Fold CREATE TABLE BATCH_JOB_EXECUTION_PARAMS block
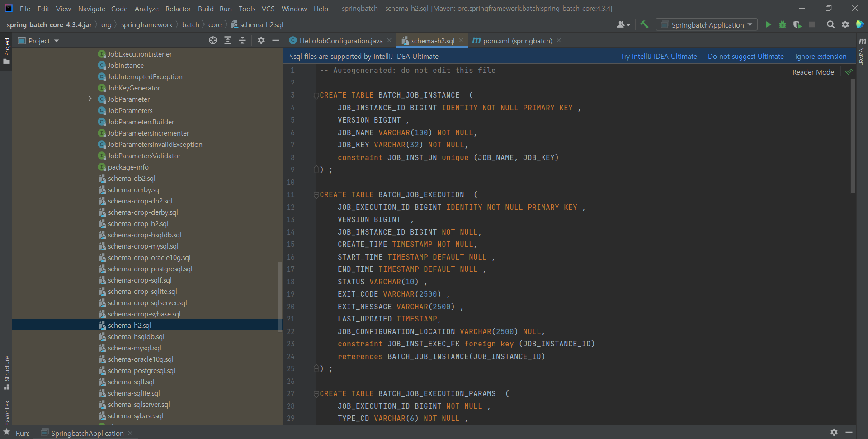The image size is (868, 439). coord(316,394)
